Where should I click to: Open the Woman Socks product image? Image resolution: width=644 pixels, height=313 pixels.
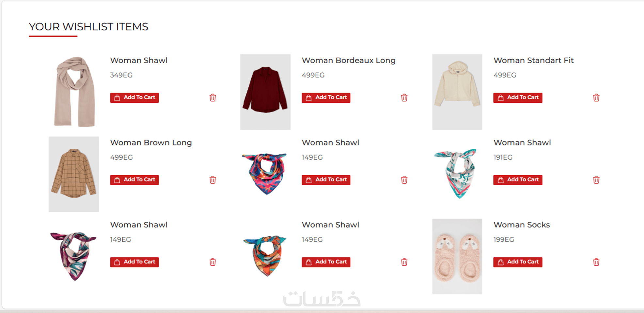coord(457,256)
